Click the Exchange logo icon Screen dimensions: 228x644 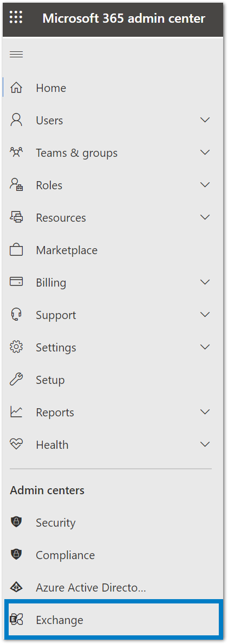(x=16, y=620)
